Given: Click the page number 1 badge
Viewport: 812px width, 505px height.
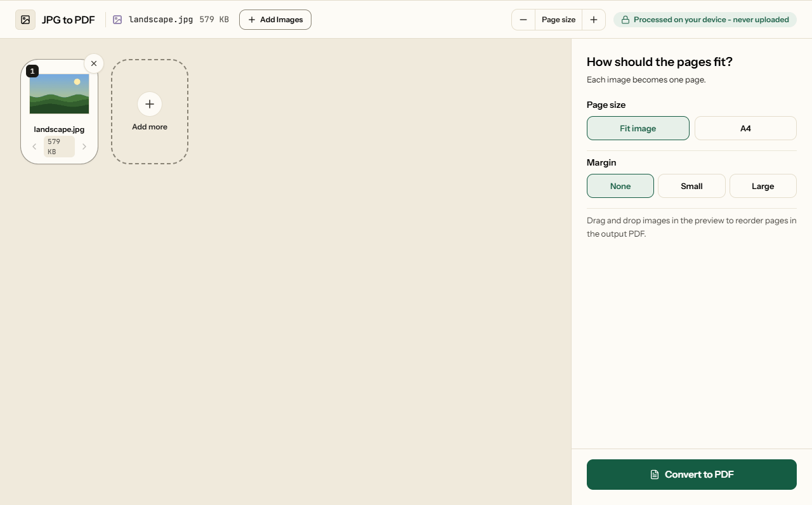Looking at the screenshot, I should (32, 71).
